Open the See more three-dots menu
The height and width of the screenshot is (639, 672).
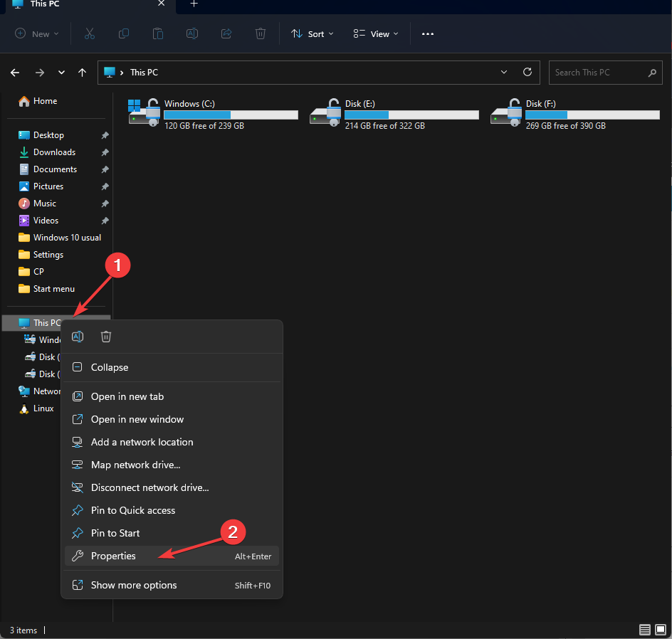coord(427,34)
